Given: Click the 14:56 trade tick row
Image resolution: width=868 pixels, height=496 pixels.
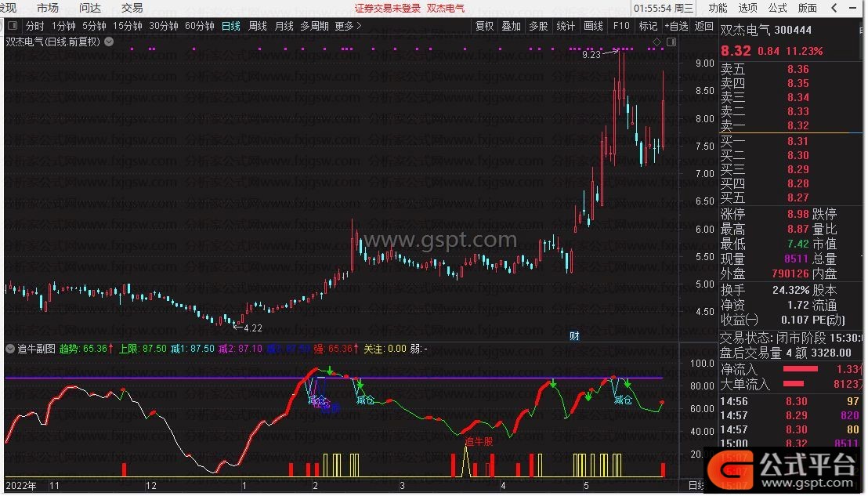Looking at the screenshot, I should click(791, 401).
